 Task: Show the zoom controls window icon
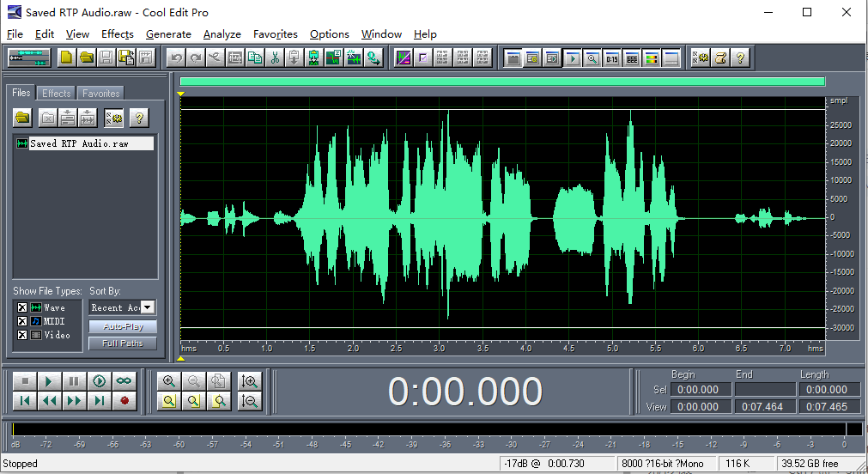592,58
